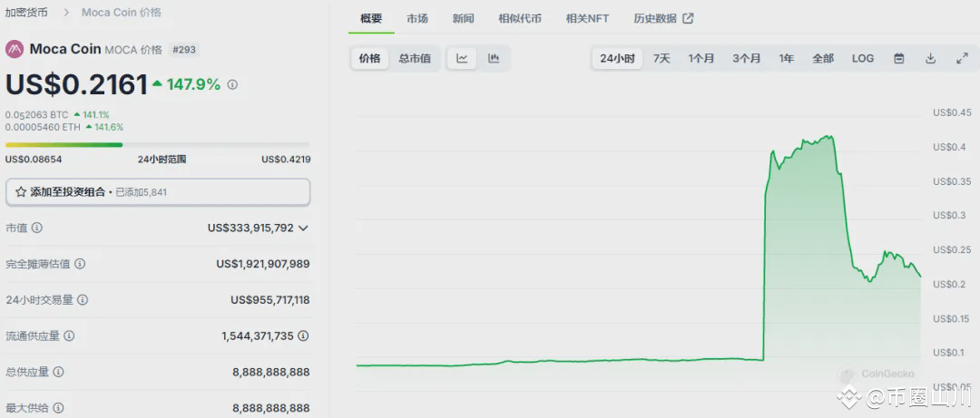Toggle 总市值 chart view
This screenshot has height=418, width=980.
(415, 59)
